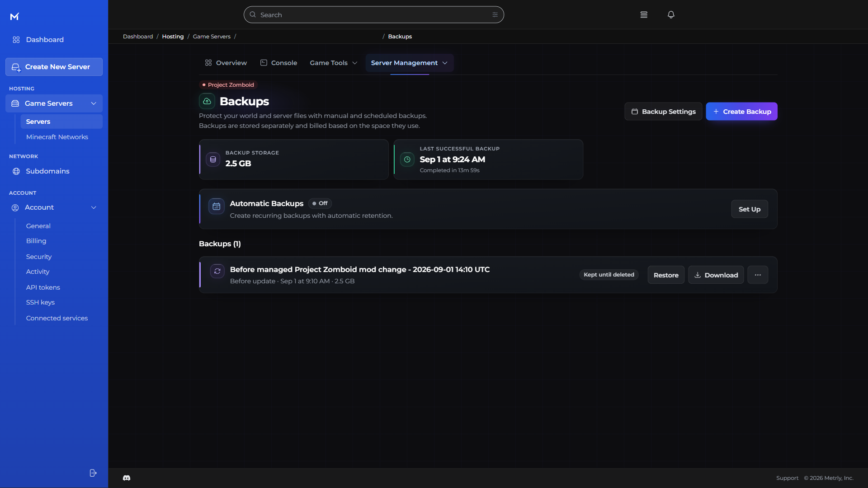
Task: Click the Metrly logo icon
Action: 14,17
